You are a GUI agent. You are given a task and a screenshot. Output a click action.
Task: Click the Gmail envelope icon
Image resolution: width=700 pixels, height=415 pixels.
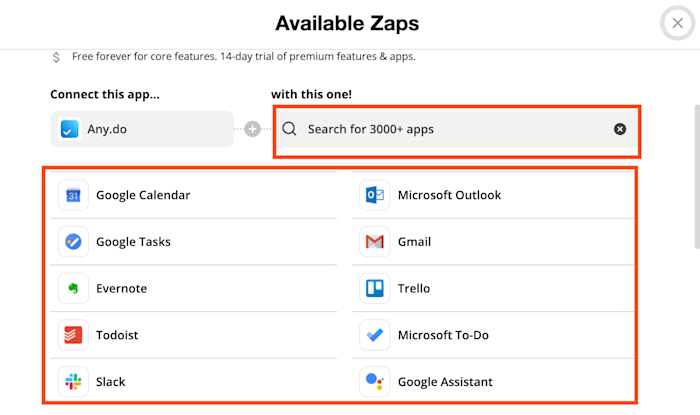click(x=375, y=242)
